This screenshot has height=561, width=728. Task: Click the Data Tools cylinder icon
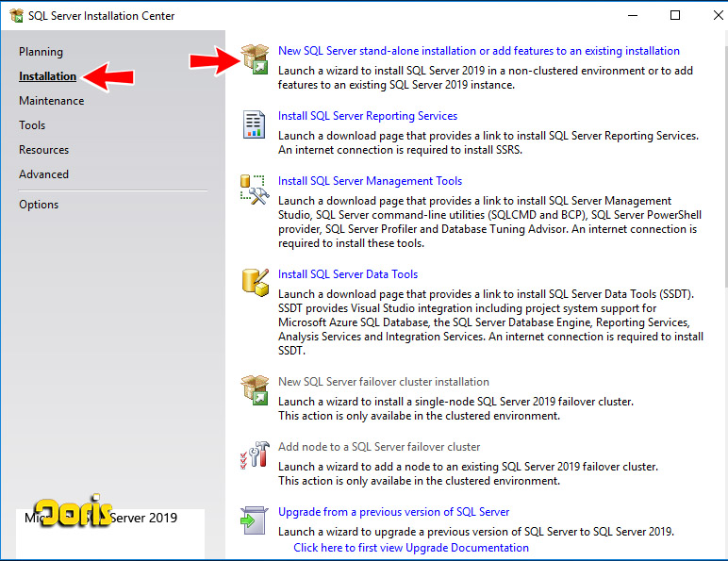pos(255,282)
